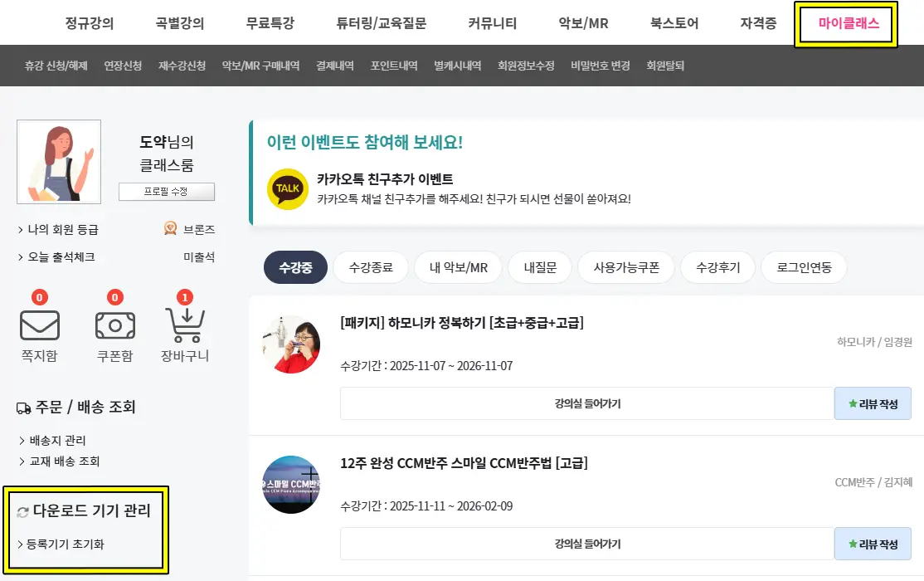924x581 pixels.
Task: Write a review for CCM반주 course
Action: tap(873, 544)
